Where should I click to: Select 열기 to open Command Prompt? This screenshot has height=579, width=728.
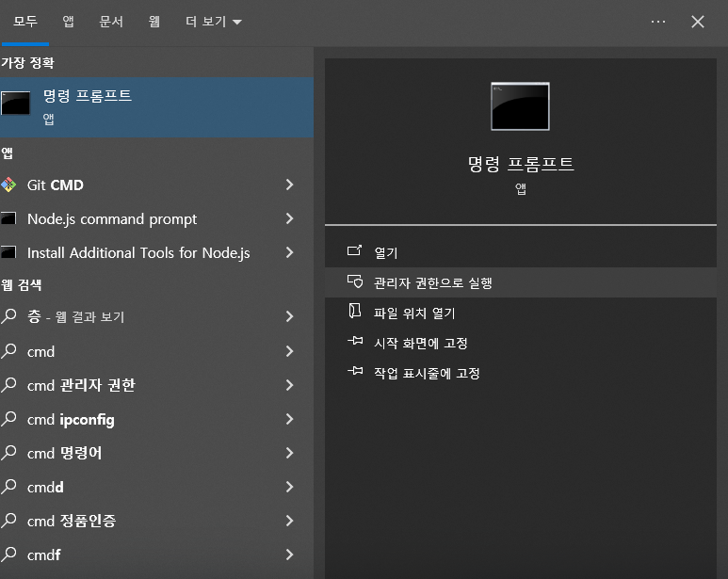click(x=521, y=252)
